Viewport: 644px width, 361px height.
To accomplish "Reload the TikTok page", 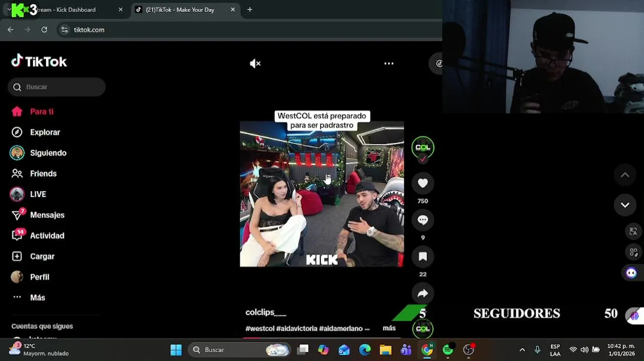I will pos(44,30).
